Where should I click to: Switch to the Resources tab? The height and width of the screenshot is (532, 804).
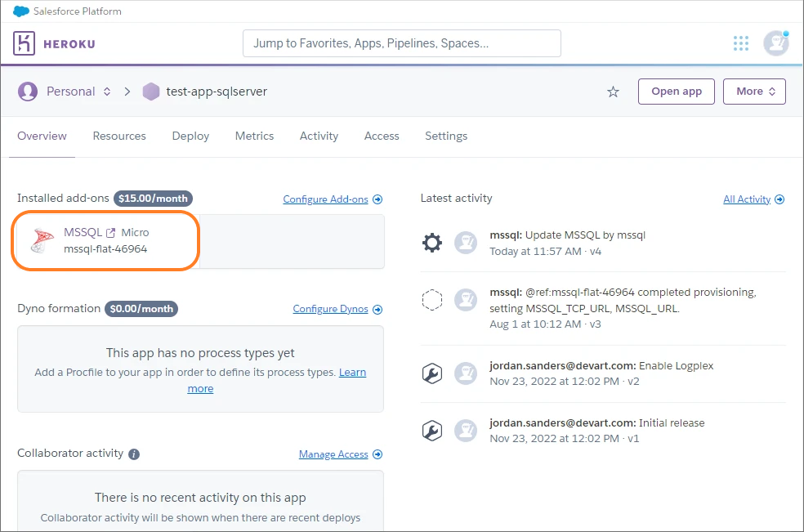tap(119, 136)
